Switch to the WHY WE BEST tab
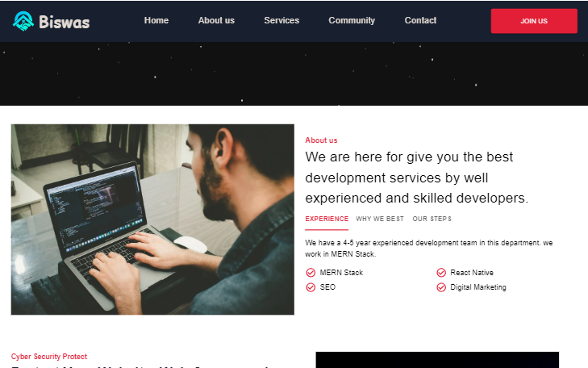 coord(380,219)
